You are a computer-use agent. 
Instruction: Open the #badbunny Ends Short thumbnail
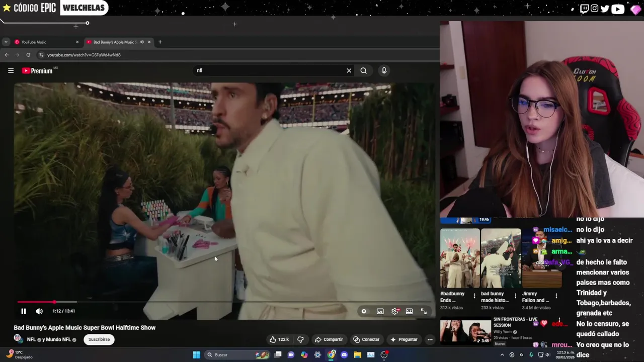click(x=460, y=258)
